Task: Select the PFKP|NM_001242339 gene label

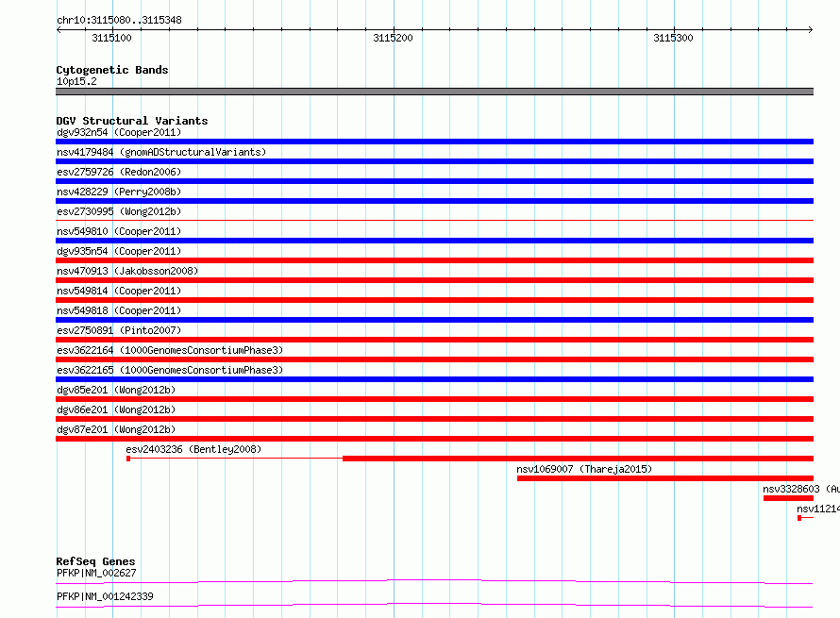Action: (105, 596)
